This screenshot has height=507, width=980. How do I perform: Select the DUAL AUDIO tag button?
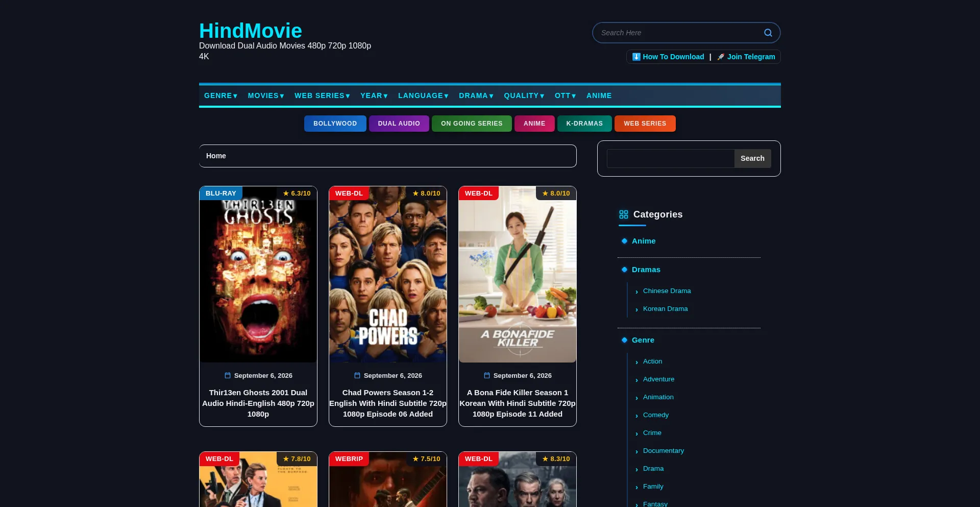(x=399, y=124)
